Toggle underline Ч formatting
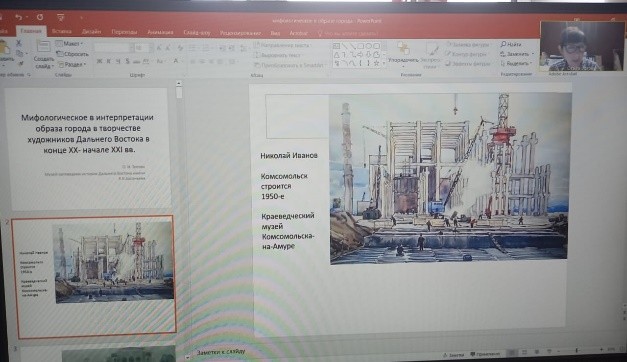The width and height of the screenshot is (627, 362). (x=118, y=61)
